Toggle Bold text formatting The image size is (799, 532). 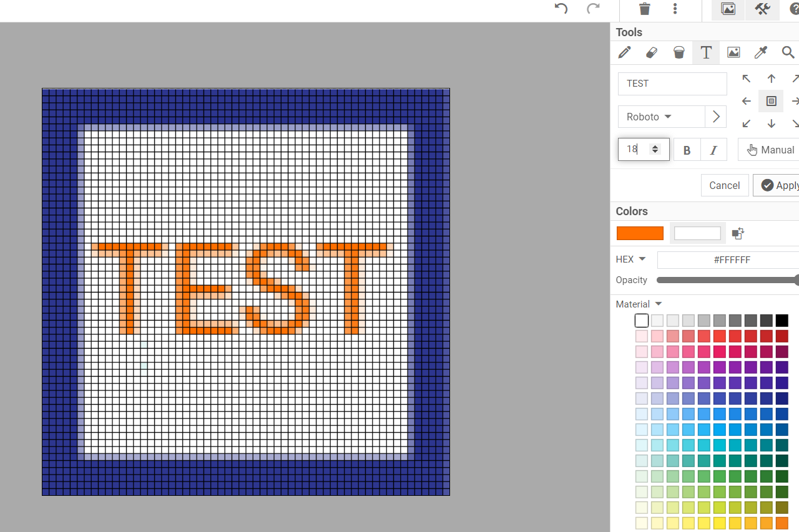point(687,150)
